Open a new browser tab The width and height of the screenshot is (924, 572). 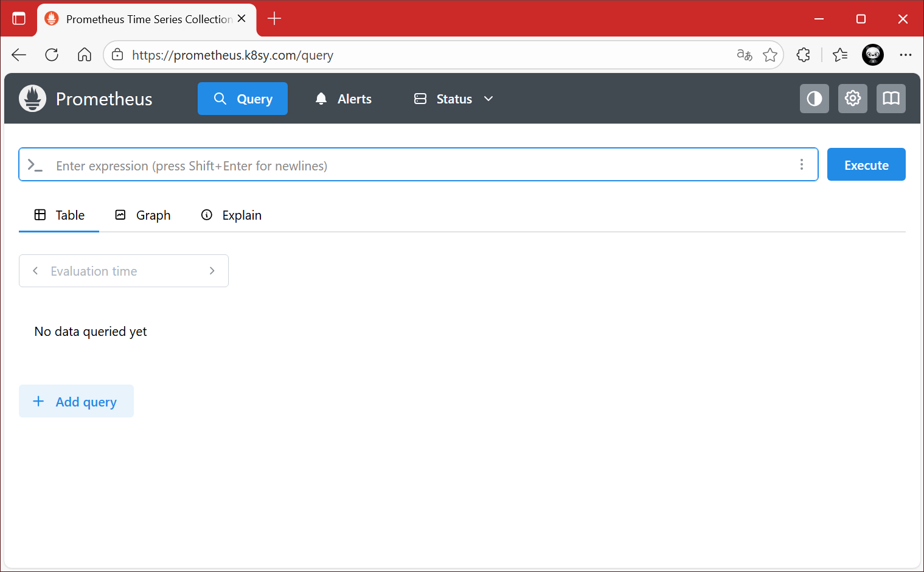(x=274, y=19)
